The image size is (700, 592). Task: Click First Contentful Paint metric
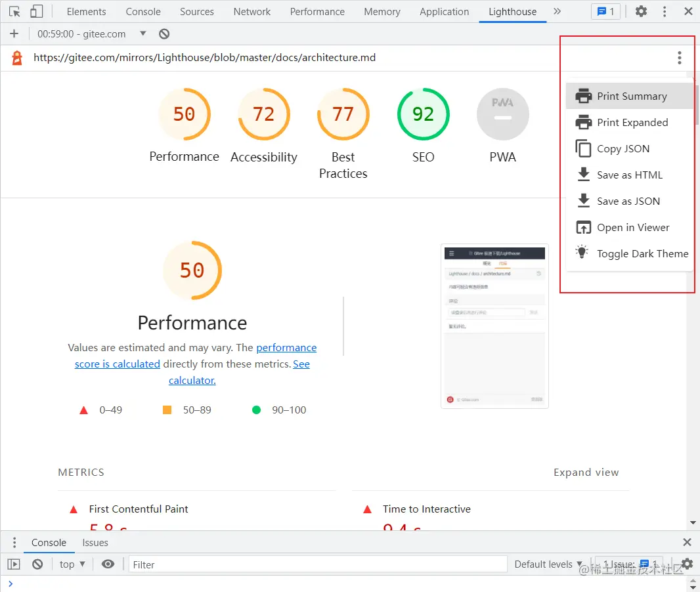point(139,509)
